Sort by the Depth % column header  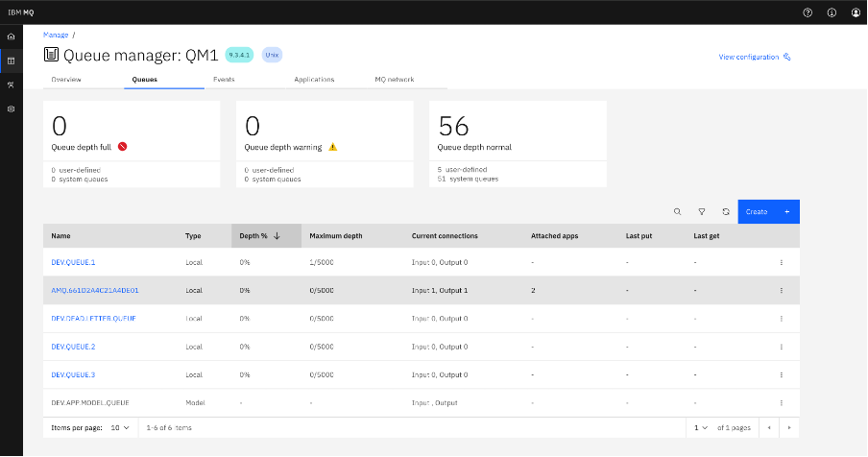tap(259, 235)
